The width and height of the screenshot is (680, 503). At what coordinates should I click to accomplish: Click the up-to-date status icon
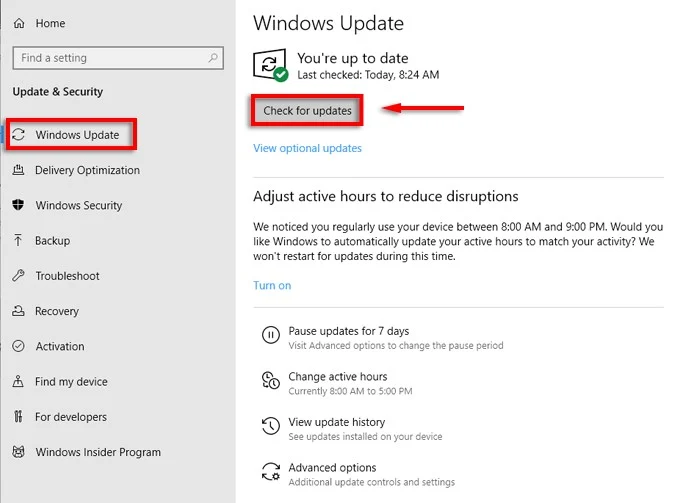point(270,65)
